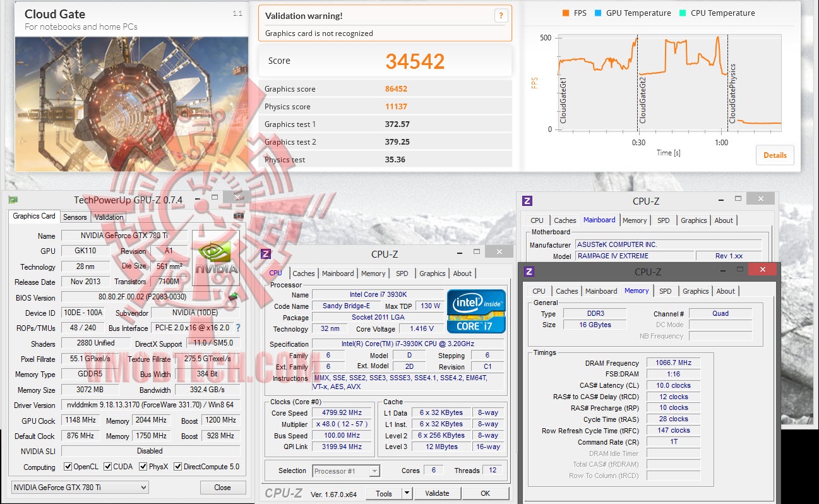This screenshot has height=504, width=819.
Task: Open the Processor #1 selection dropdown
Action: (346, 471)
